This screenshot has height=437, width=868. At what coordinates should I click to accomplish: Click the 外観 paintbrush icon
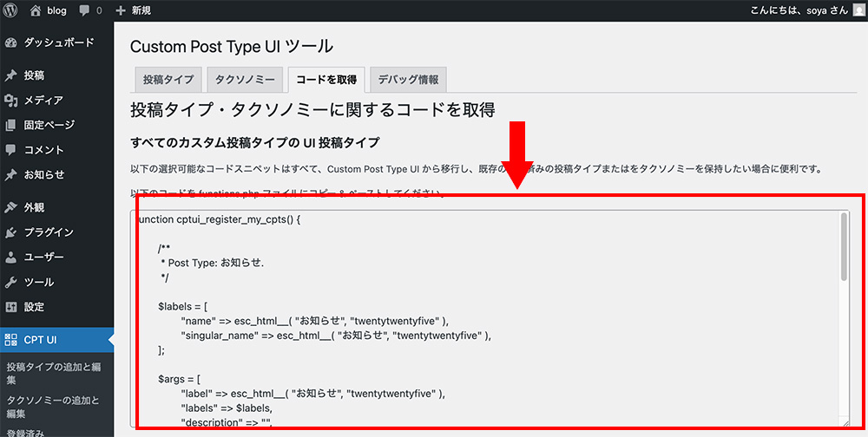point(10,207)
